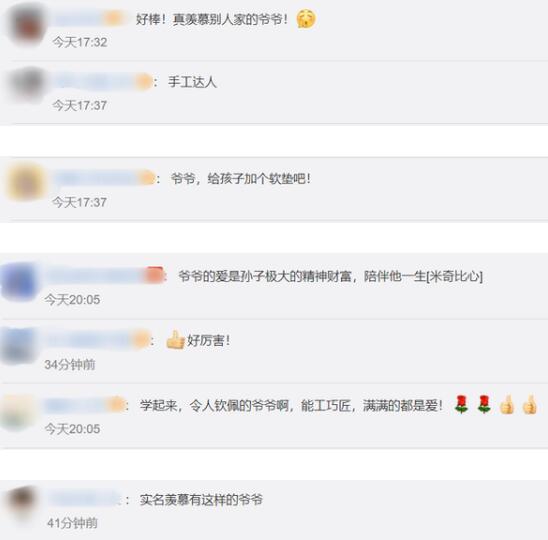Click the username before 实名羡慕有这样的爷爷
548x540 pixels.
click(85, 499)
